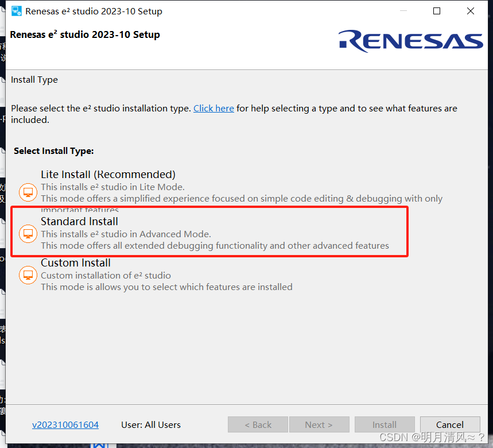The image size is (493, 448).
Task: Click 'This installs e² studio in Lite Mode.' text
Action: coord(112,187)
